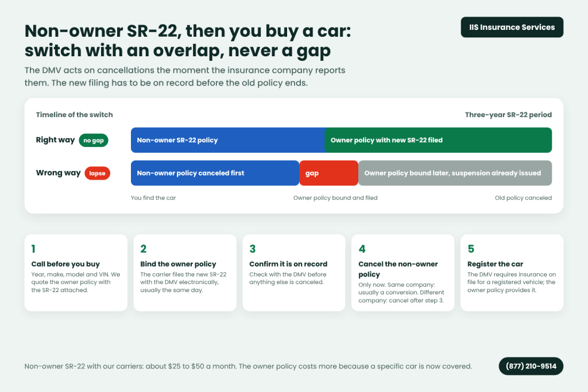The height and width of the screenshot is (392, 588).
Task: Click the red 'gap' segment
Action: coord(329,173)
